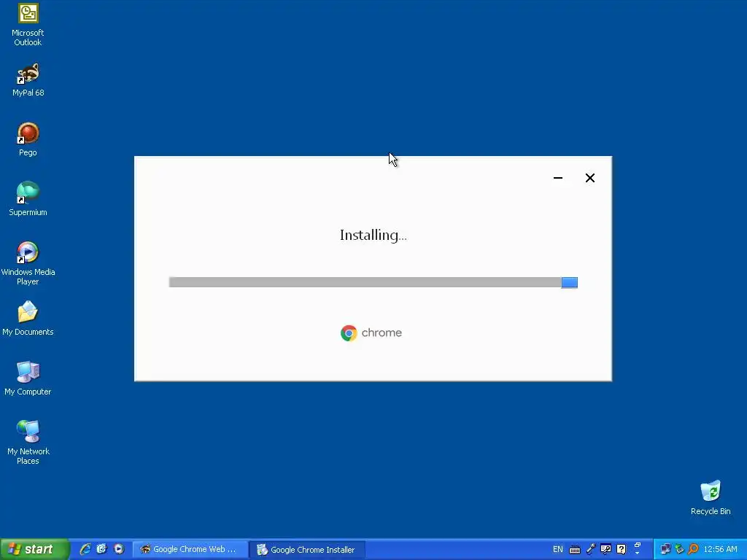Select the MyPal 68 desktop shortcut
747x560 pixels.
click(x=28, y=80)
